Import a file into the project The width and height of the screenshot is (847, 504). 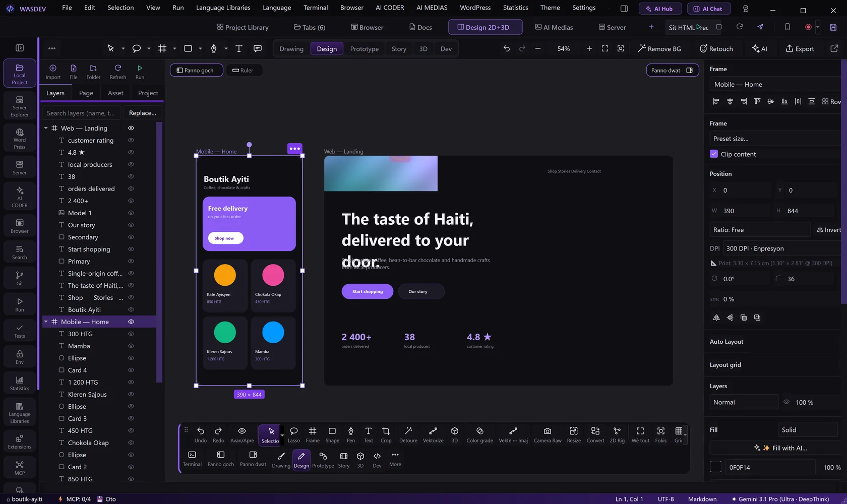(x=53, y=72)
